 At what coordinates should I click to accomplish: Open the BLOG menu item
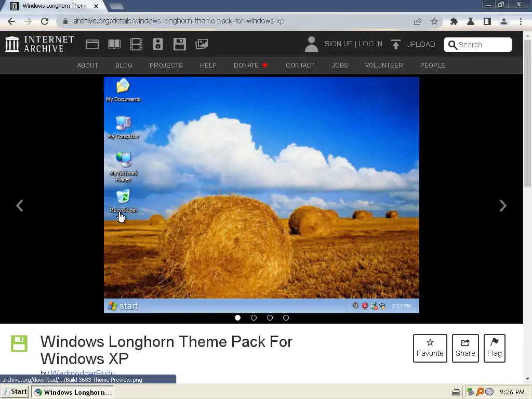point(124,65)
